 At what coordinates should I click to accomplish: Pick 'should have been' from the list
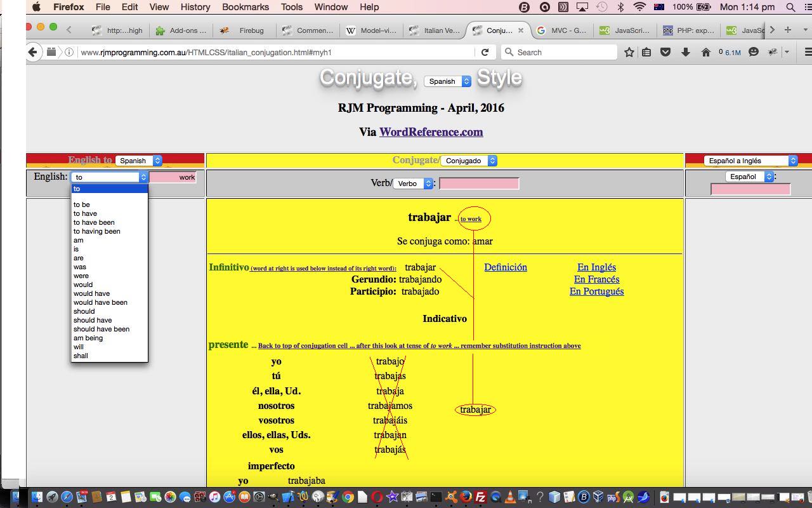(x=109, y=329)
